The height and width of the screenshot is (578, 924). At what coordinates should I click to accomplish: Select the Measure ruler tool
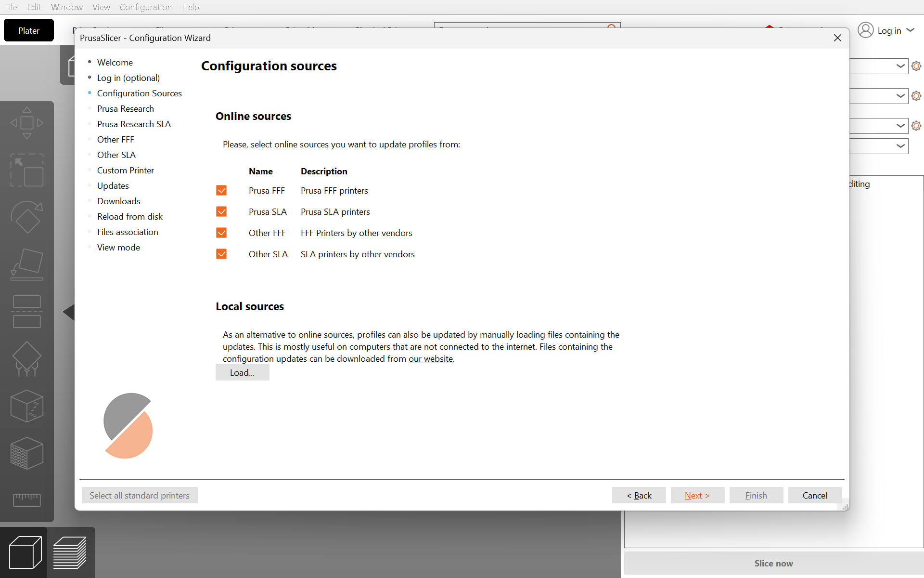point(27,500)
